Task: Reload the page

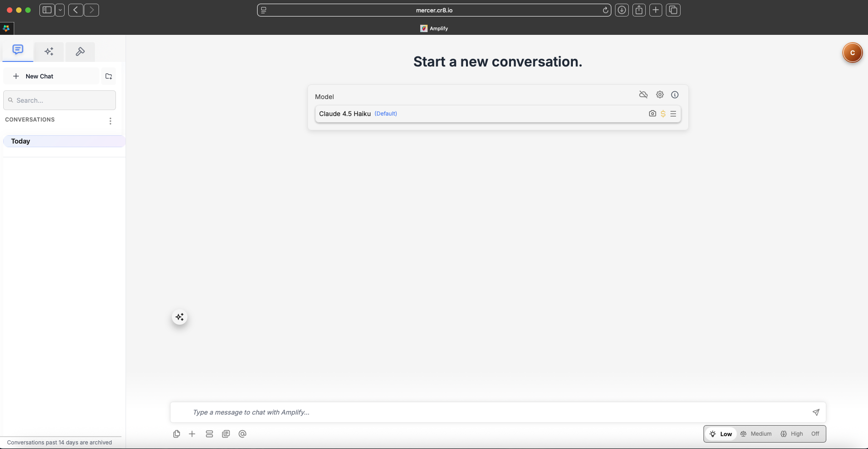Action: pos(605,10)
